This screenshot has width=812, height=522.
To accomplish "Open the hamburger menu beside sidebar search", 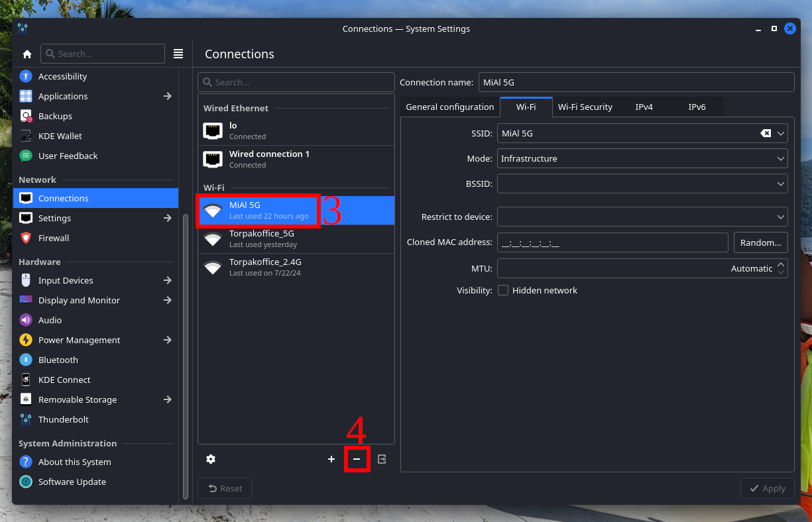I will 178,54.
